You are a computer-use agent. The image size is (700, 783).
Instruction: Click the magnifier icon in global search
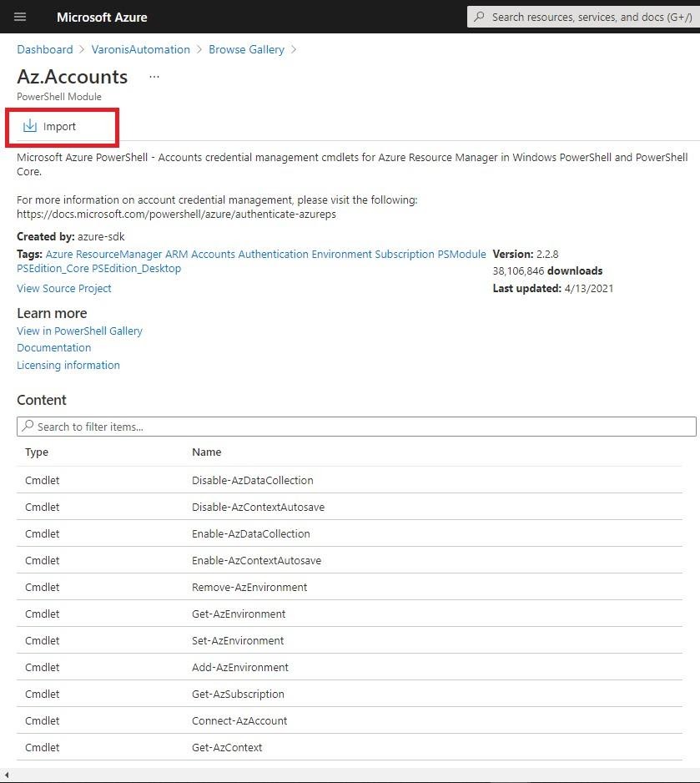pos(479,17)
